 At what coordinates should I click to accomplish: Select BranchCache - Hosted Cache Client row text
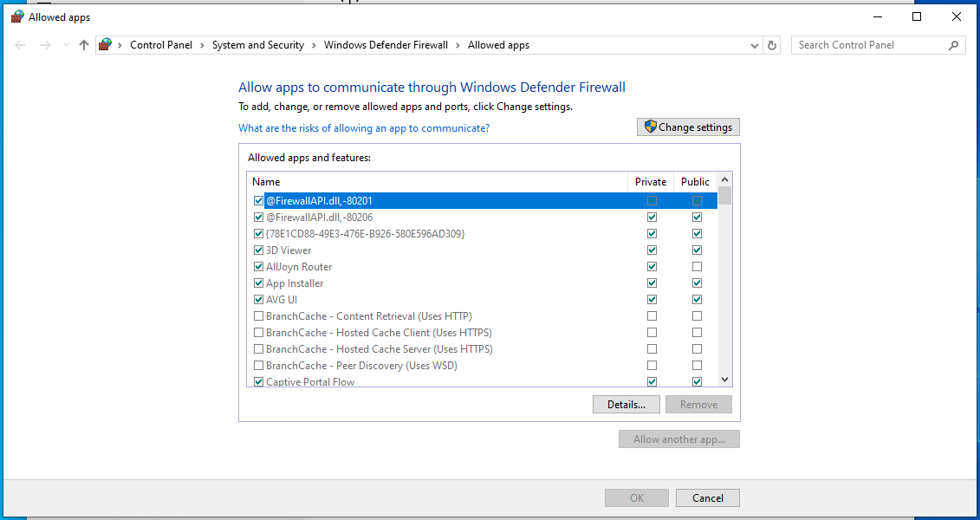[x=379, y=333]
